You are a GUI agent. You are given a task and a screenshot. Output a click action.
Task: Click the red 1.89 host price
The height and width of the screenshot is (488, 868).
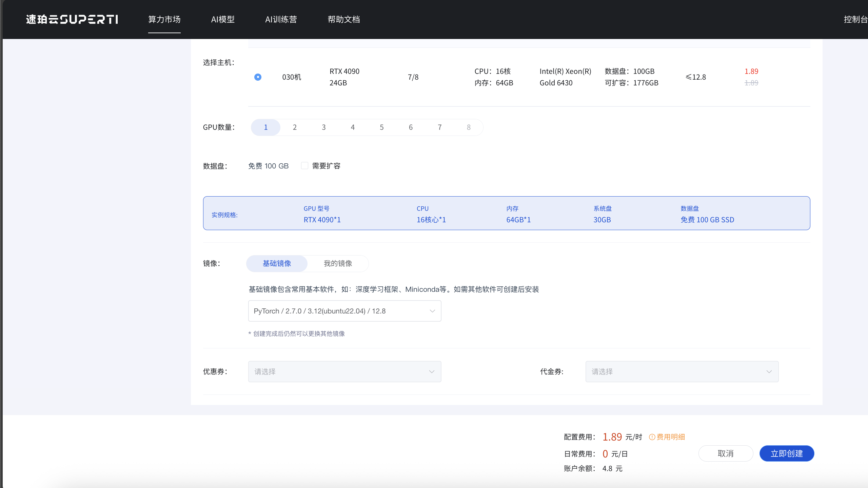751,72
